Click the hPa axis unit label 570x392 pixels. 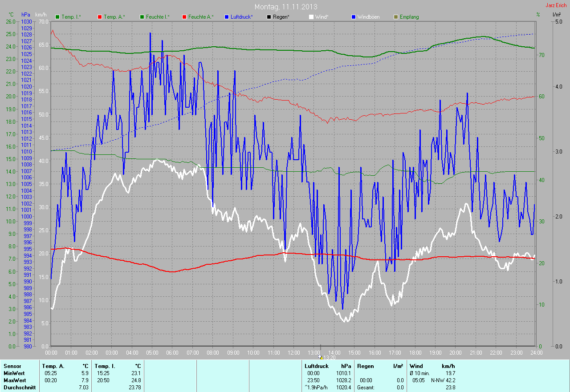(26, 15)
